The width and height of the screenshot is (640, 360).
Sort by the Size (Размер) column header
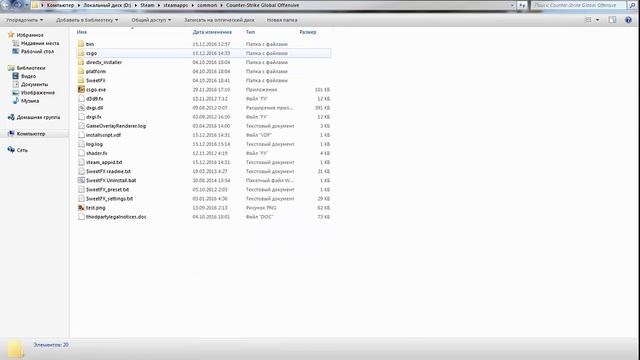tap(308, 32)
